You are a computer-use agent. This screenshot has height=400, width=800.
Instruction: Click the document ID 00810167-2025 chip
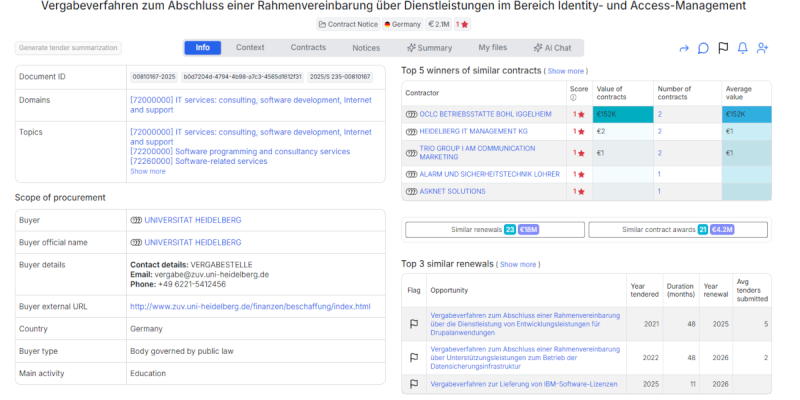(154, 77)
